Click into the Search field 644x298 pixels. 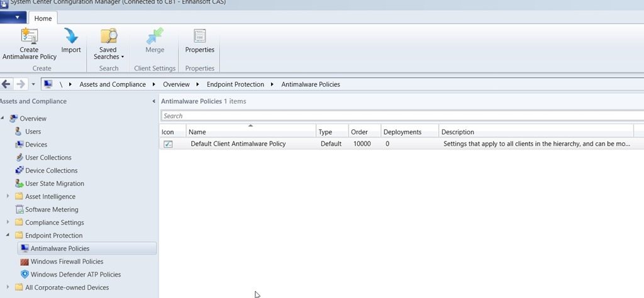pos(402,116)
